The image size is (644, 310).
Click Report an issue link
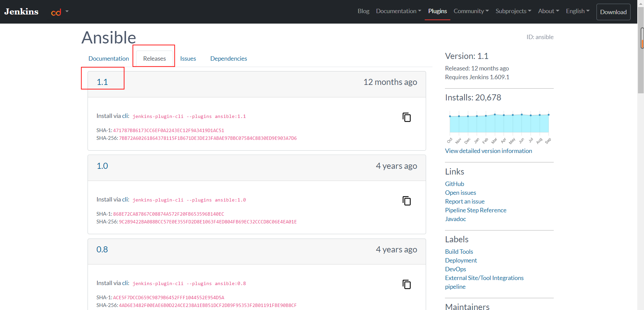tap(465, 201)
